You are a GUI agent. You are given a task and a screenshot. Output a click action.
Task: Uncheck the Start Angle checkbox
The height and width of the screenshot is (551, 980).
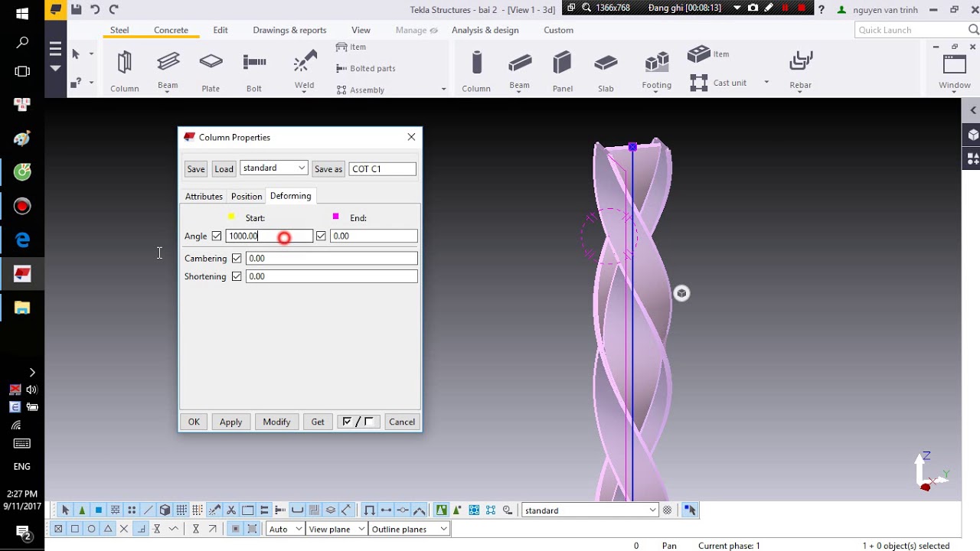pyautogui.click(x=217, y=236)
